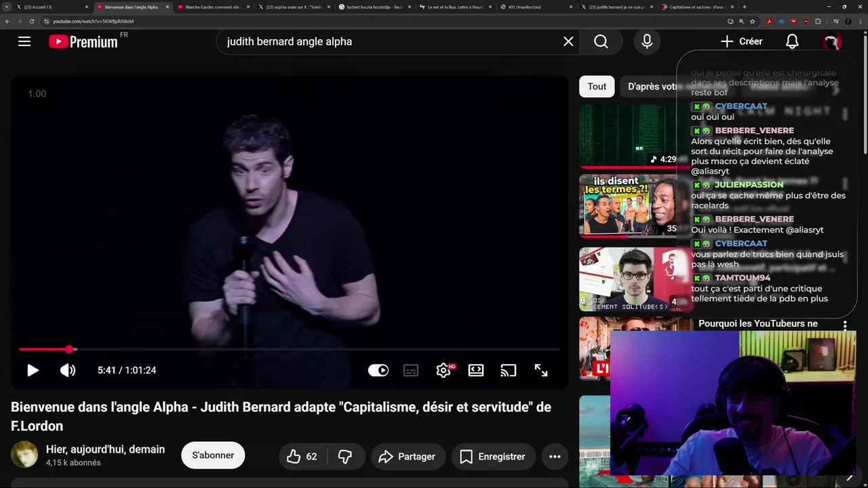This screenshot has height=488, width=868.
Task: Click CYBERCAAT's 'oui oui oui' chat username
Action: tap(741, 106)
